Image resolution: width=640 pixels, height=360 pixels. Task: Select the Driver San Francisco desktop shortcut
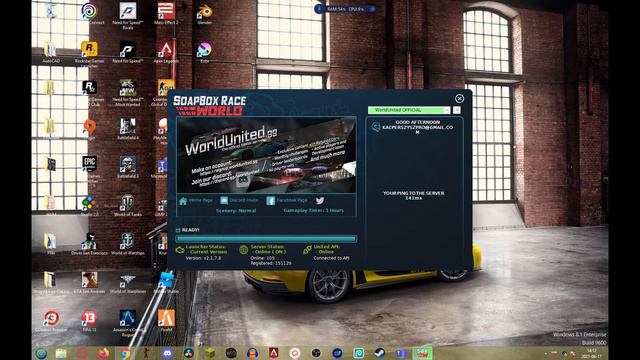click(x=89, y=244)
